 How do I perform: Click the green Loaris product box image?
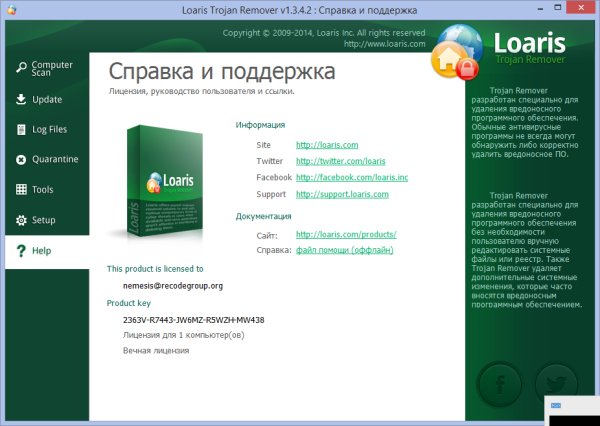(165, 181)
